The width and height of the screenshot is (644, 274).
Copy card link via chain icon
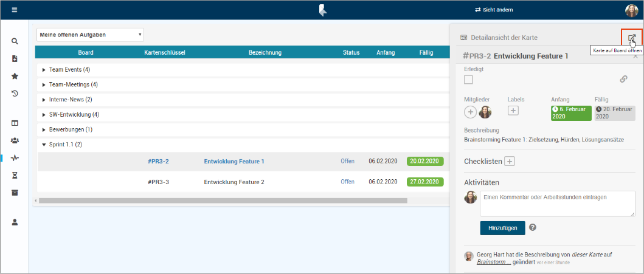coord(623,79)
